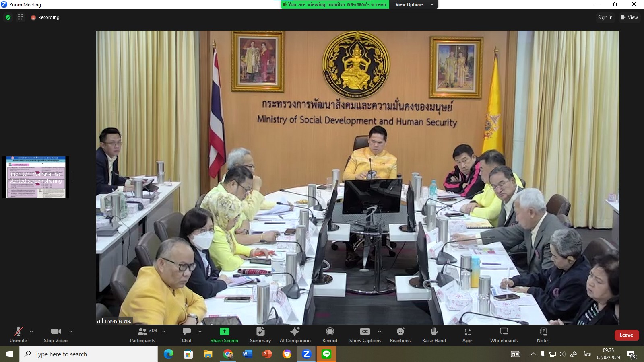
Task: Leave the meeting
Action: (x=627, y=335)
